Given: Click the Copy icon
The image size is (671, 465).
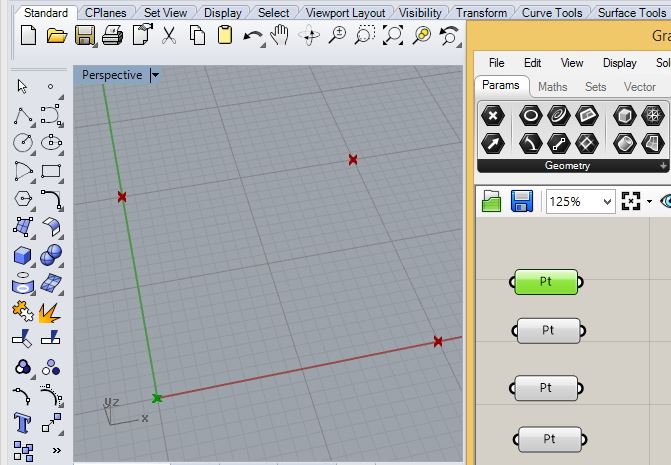Looking at the screenshot, I should tap(197, 35).
